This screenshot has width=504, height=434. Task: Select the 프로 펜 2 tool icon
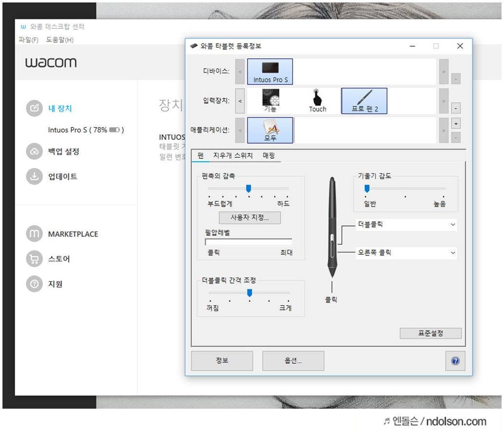tap(364, 101)
